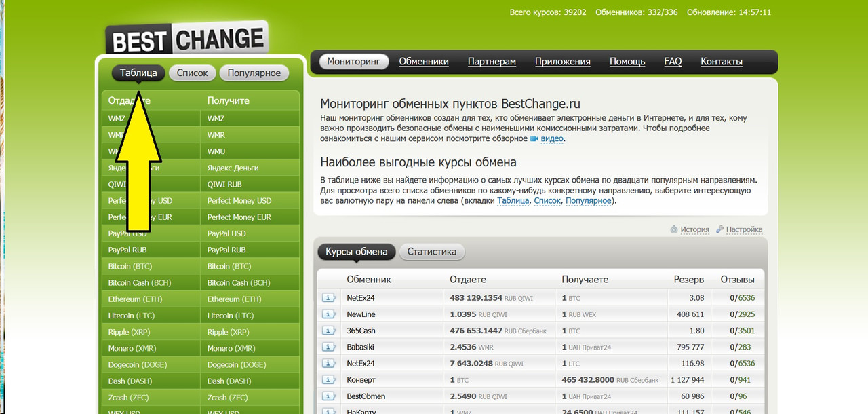Viewport: 868px width, 414px height.
Task: Select Monero (XMR) in the Получите column
Action: pyautogui.click(x=250, y=348)
